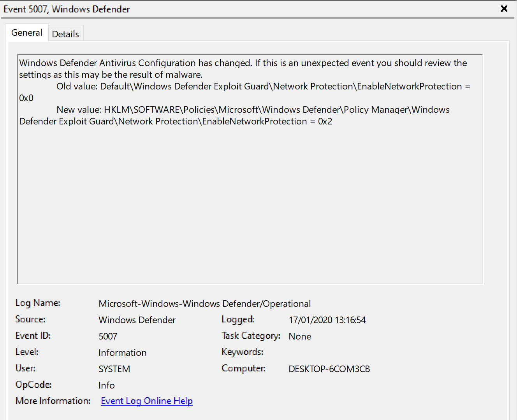The width and height of the screenshot is (517, 420).
Task: Click inside the event description text box
Action: (250, 169)
